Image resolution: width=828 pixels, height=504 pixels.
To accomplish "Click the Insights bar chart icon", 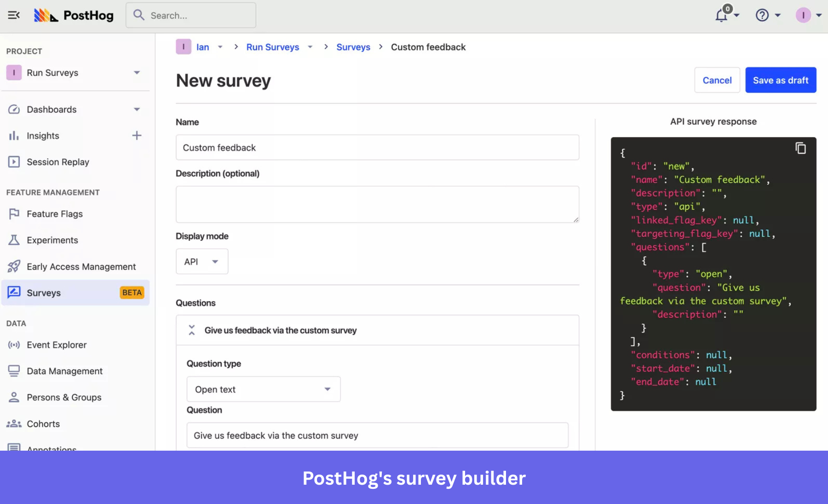I will [x=14, y=136].
